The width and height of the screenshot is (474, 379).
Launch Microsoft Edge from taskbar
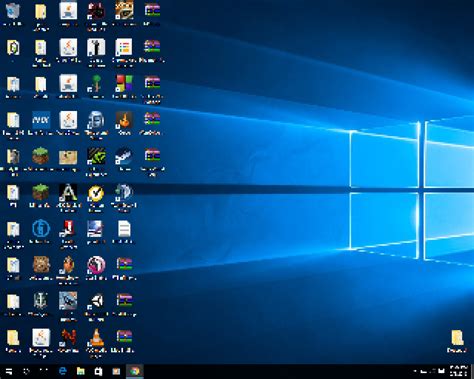[62, 371]
